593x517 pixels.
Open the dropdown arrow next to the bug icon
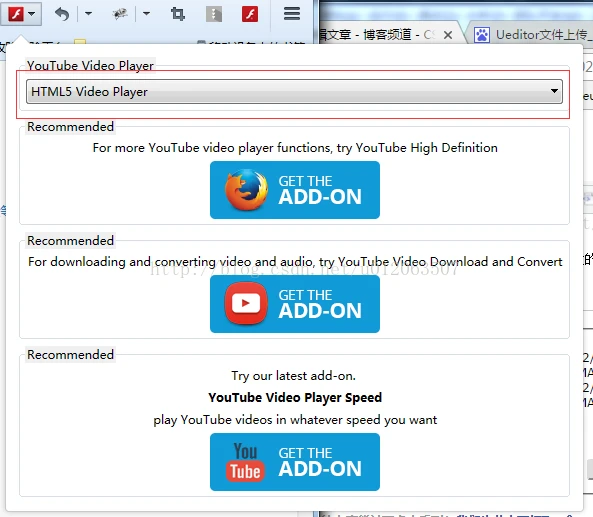(x=146, y=14)
